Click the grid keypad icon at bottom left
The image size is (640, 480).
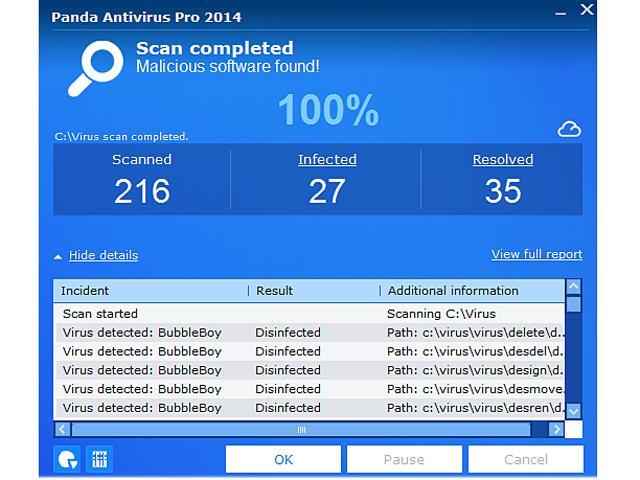click(99, 460)
